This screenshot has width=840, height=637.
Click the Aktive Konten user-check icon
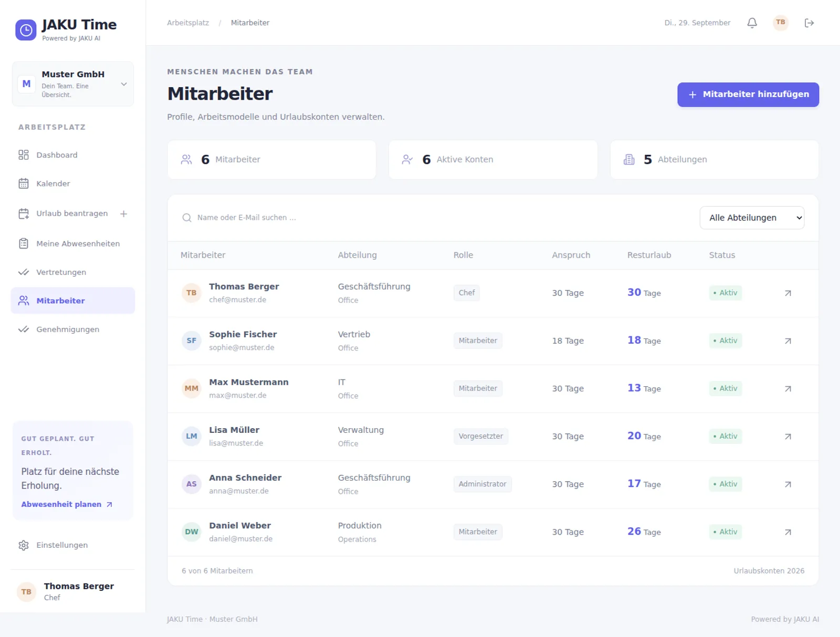[407, 160]
